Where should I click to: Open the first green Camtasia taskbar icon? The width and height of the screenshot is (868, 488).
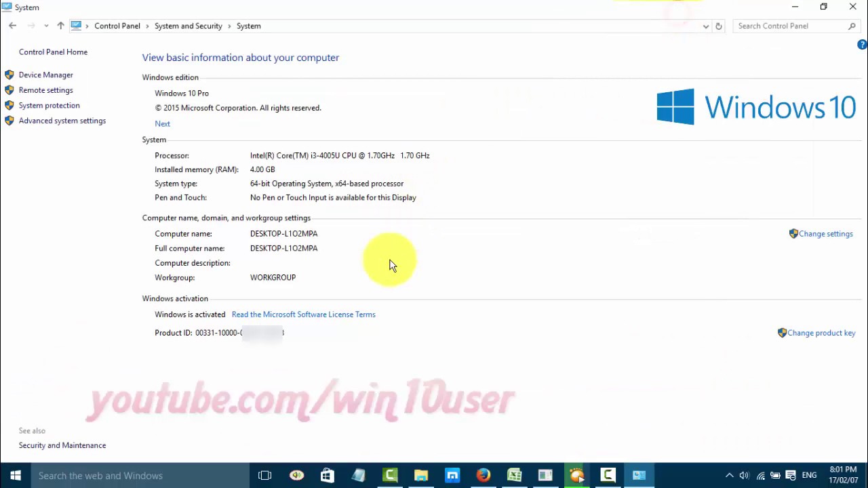pos(389,475)
